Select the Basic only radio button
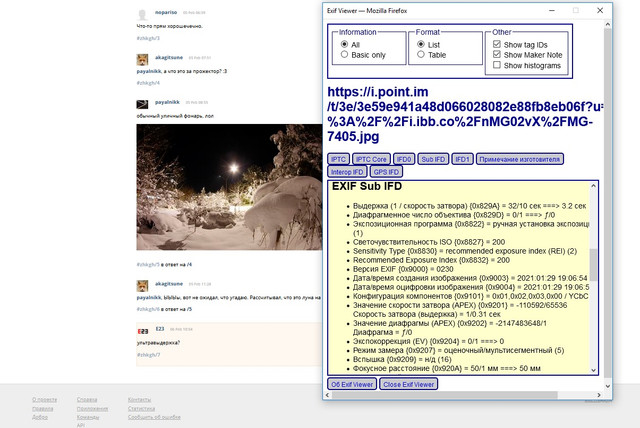This screenshot has height=428, width=640. point(344,54)
